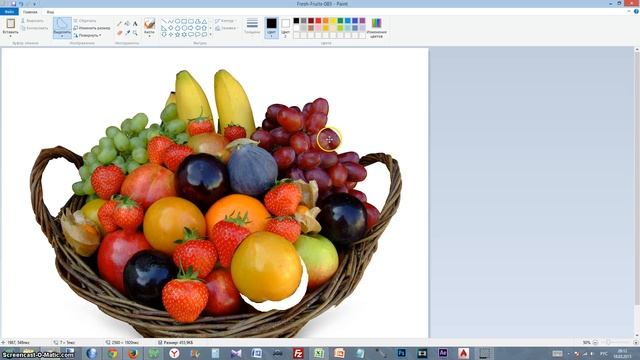
Task: Pick the Oval shape
Action: click(178, 21)
